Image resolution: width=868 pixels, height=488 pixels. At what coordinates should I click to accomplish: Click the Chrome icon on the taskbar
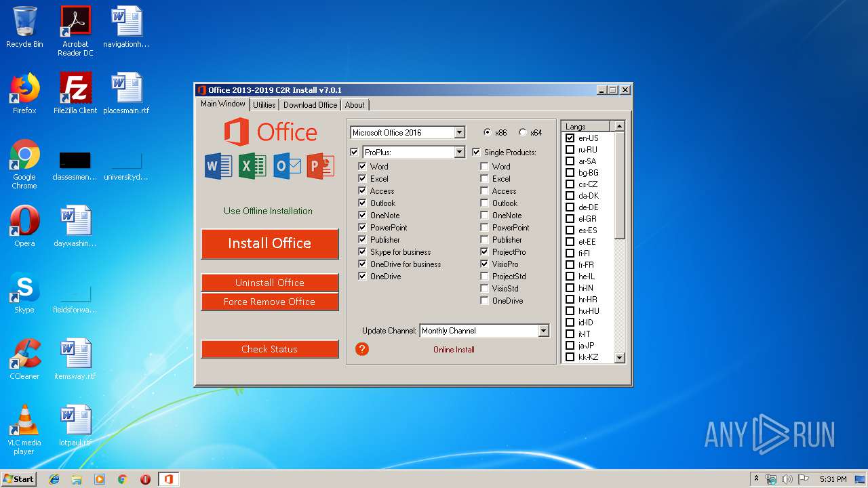122,479
